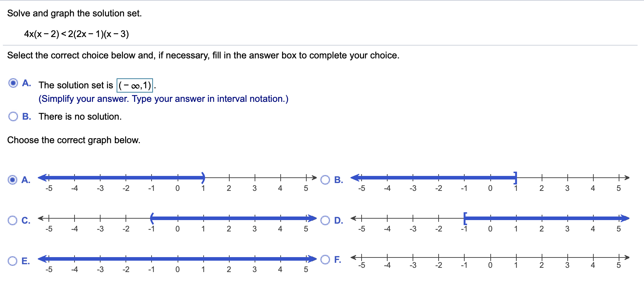Choose graph option D radio button
The width and height of the screenshot is (644, 297).
325,220
